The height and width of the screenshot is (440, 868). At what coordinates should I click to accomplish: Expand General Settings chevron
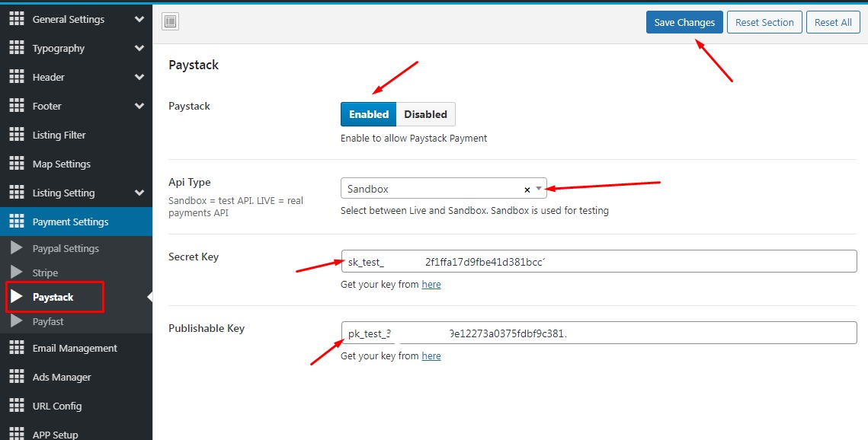139,19
